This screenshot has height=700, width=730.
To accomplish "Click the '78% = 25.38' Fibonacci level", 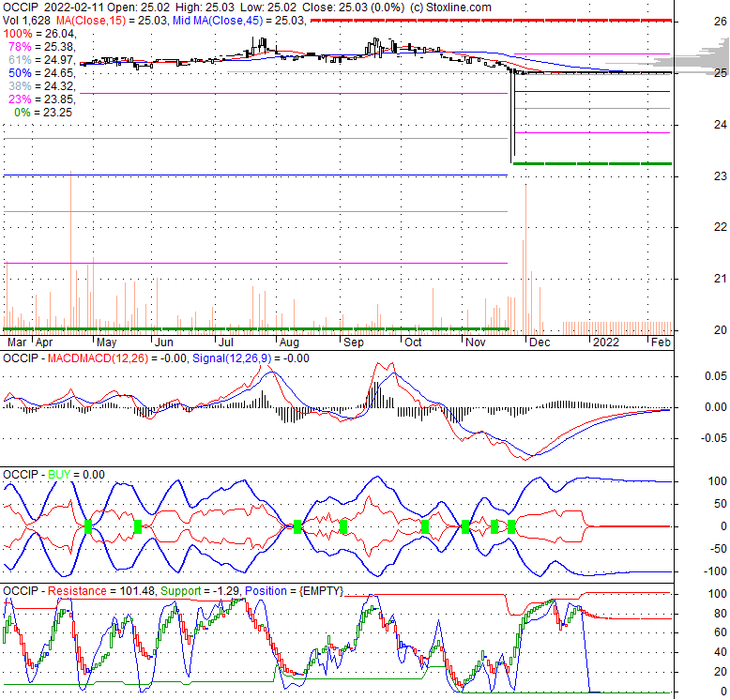I will pyautogui.click(x=42, y=47).
